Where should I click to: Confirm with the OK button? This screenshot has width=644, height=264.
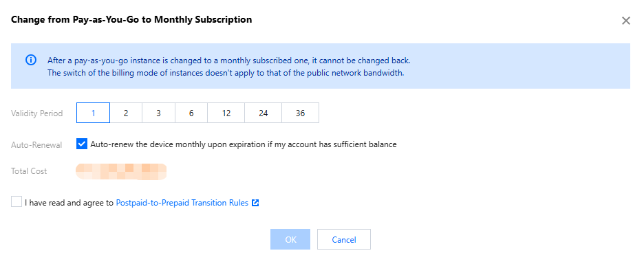[290, 239]
